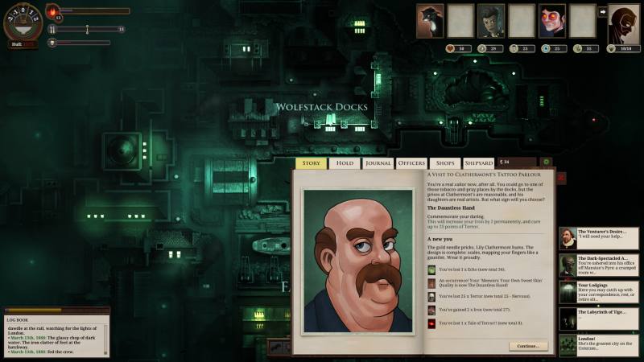Close the gazetteer with the red X
Screen dimensions: 644x362
[x=561, y=177]
